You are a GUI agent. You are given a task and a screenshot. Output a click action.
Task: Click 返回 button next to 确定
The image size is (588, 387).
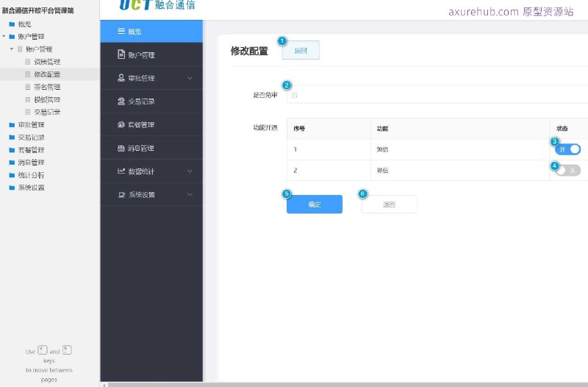pos(389,205)
